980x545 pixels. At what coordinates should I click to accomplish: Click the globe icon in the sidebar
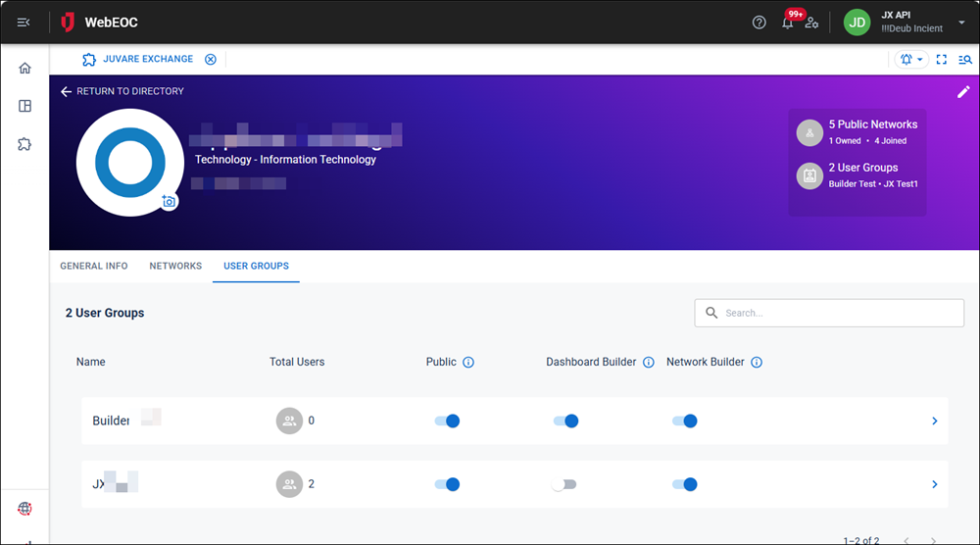[x=24, y=508]
